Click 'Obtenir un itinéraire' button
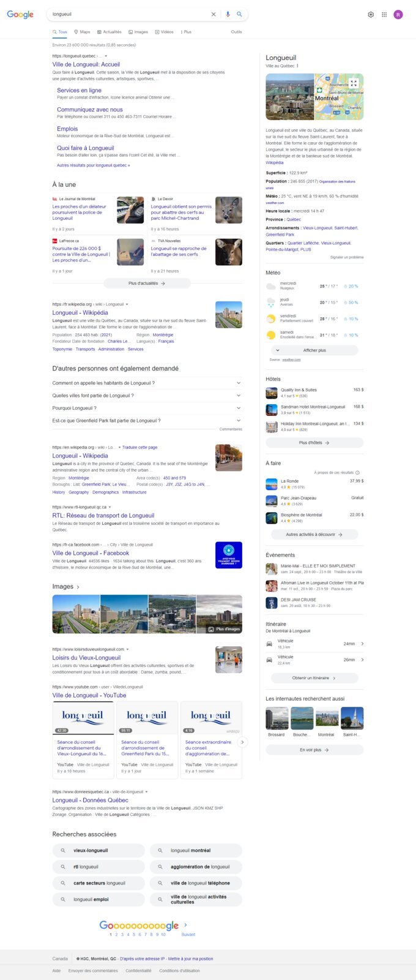This screenshot has height=980, width=416. 314,678
